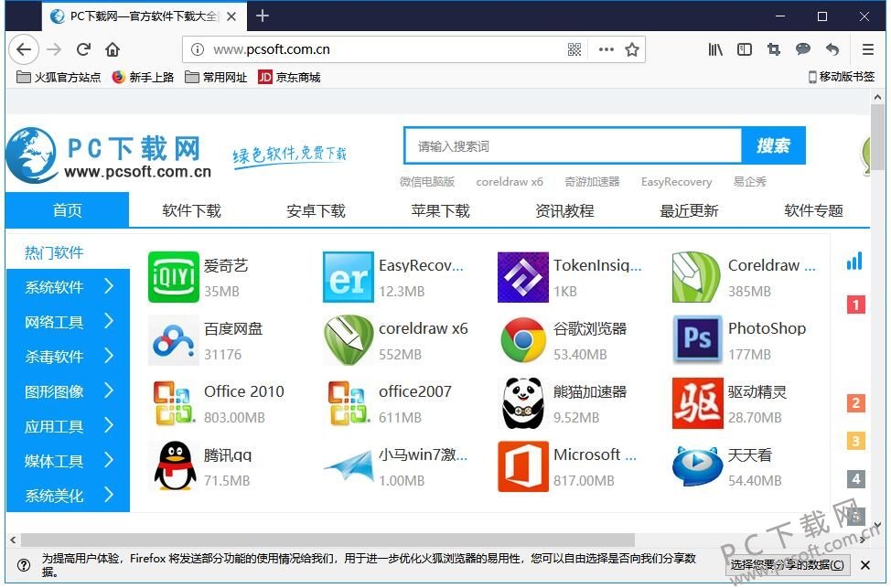Open page actions three-dot menu

click(x=607, y=49)
